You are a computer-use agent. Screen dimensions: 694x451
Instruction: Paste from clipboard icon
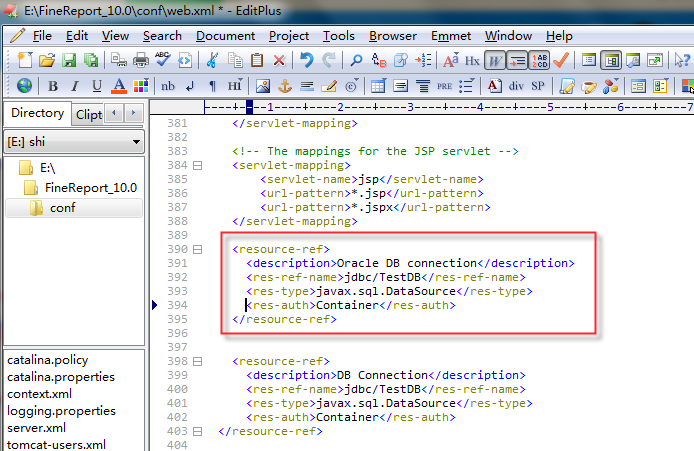pyautogui.click(x=257, y=60)
